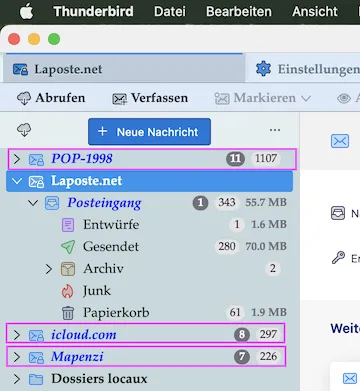Image resolution: width=360 pixels, height=391 pixels.
Task: Open the three-dots folder pane menu
Action: coord(275,130)
